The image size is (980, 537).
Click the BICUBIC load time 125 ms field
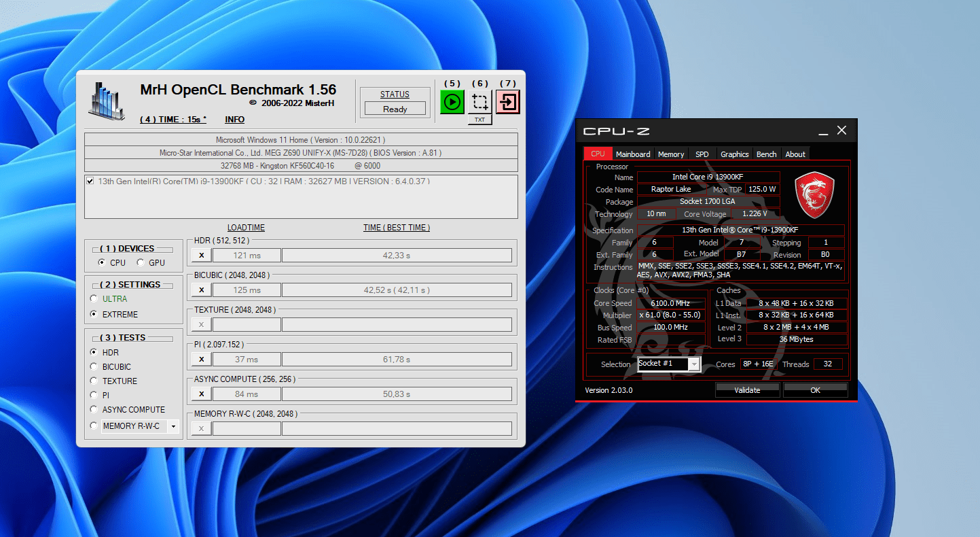tap(247, 290)
